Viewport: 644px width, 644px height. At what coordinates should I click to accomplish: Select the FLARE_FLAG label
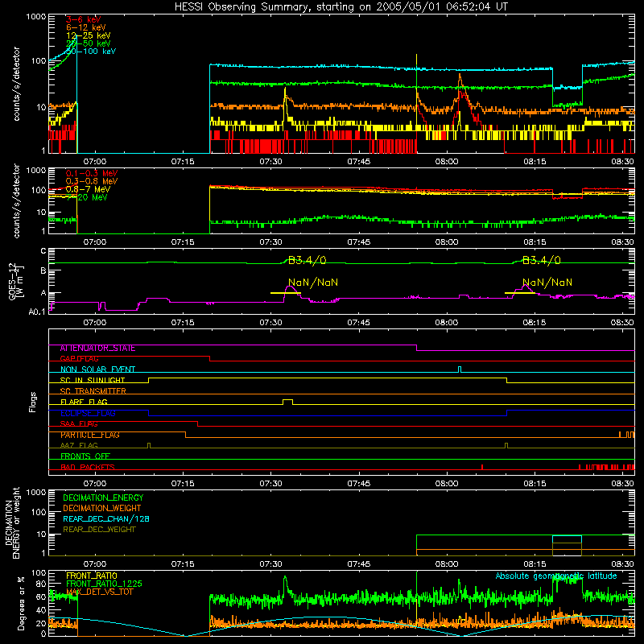[84, 402]
